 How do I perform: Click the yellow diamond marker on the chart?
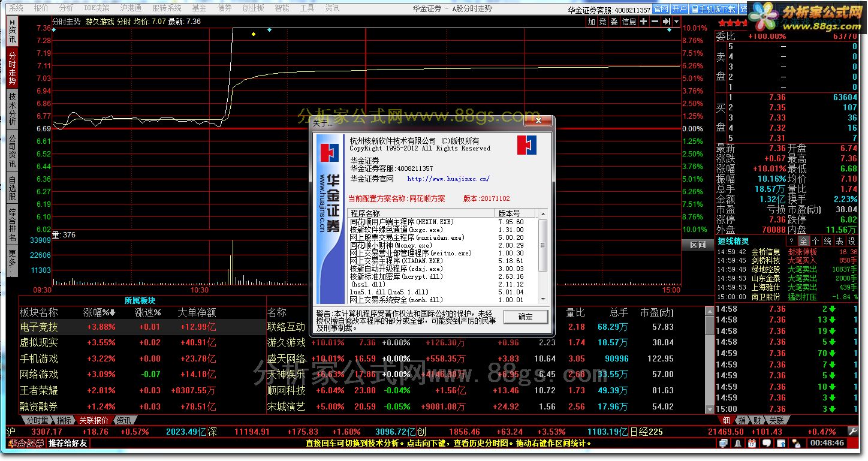tap(254, 34)
